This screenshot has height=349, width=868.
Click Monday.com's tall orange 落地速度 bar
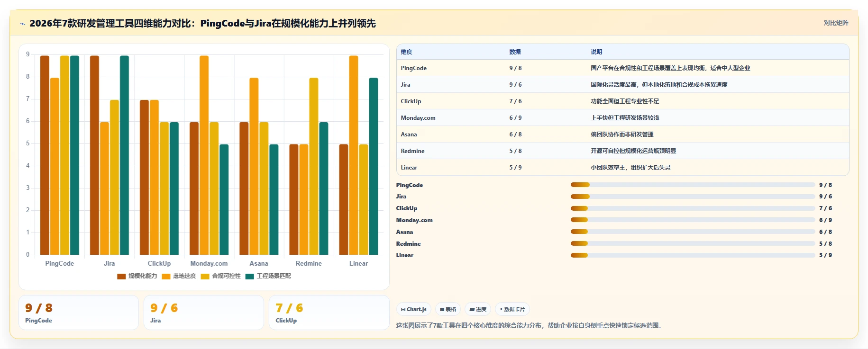tap(204, 155)
